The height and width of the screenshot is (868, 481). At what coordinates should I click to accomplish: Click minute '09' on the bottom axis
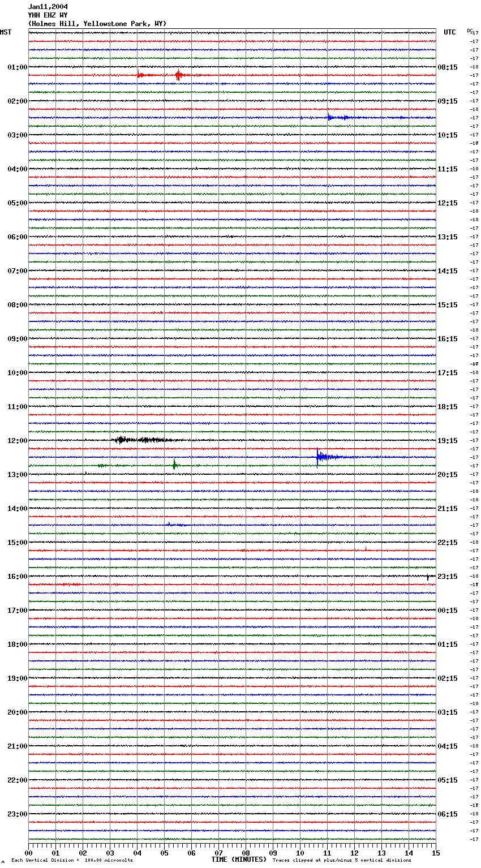tap(273, 853)
